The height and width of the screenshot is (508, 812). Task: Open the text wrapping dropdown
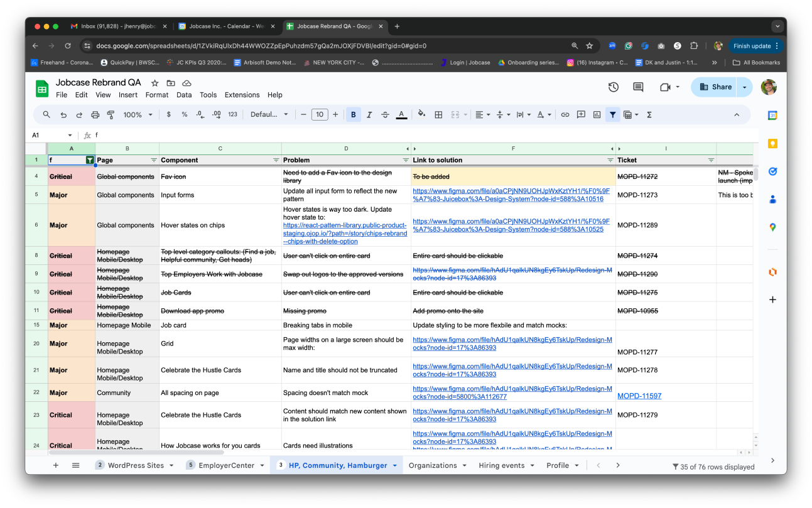[x=523, y=115]
